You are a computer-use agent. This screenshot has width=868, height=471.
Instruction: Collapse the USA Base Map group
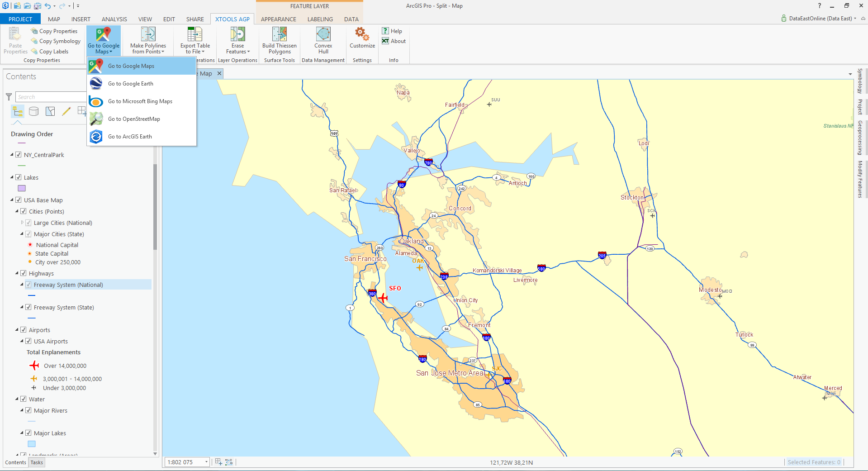point(12,200)
